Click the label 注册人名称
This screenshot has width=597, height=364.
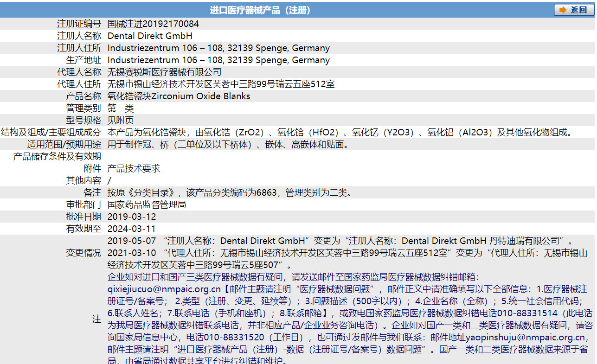[x=79, y=36]
